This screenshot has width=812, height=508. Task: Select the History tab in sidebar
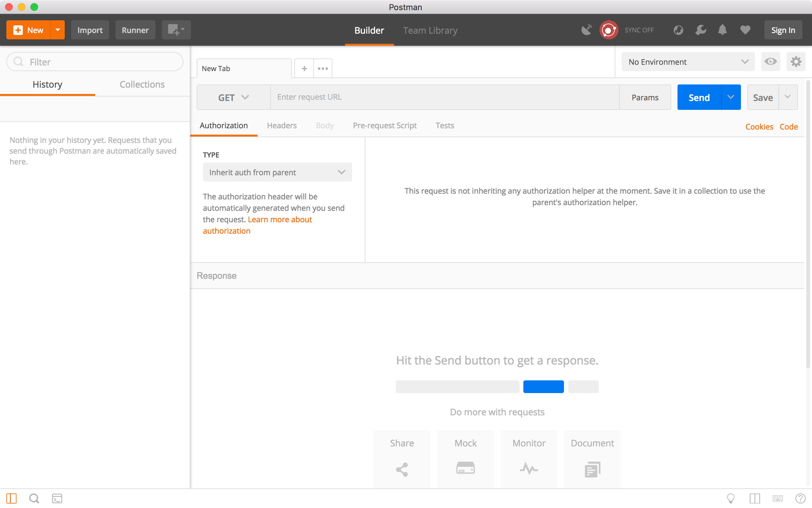click(47, 84)
